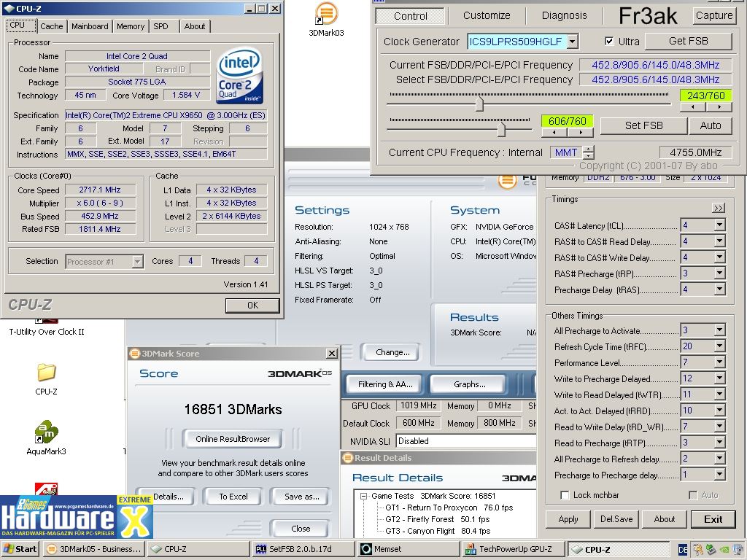Click the first CPU-Z taskbar button
The image size is (747, 560).
[x=198, y=549]
